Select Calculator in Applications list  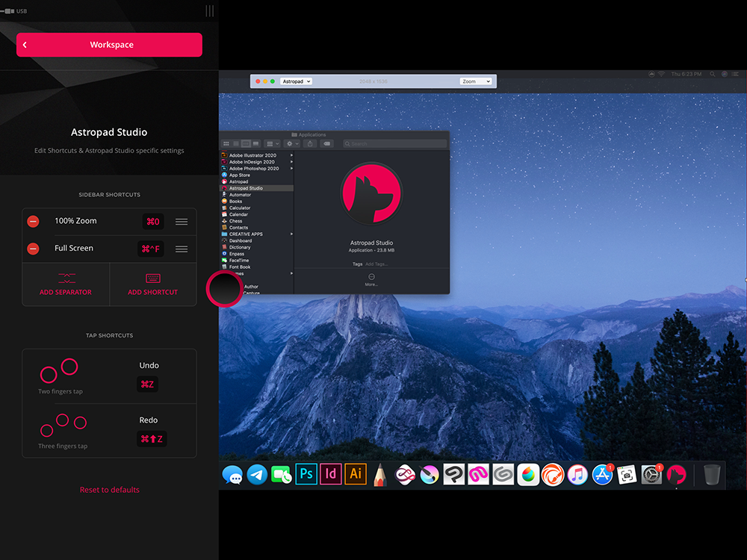[240, 208]
